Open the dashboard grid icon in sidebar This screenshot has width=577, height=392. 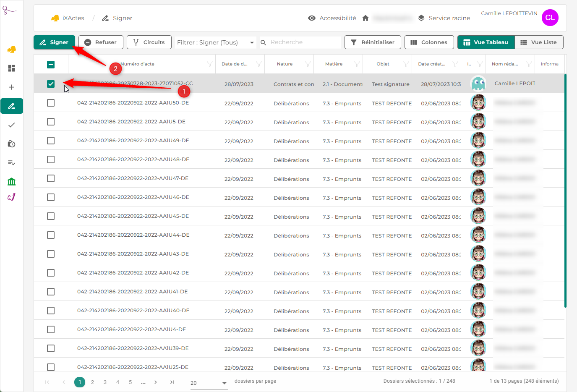pos(12,68)
